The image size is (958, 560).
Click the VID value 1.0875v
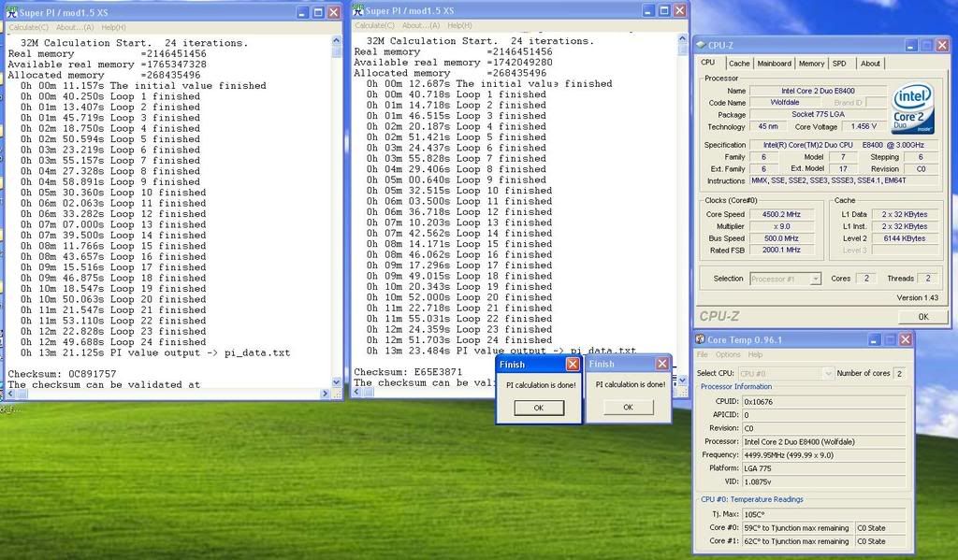coord(823,481)
